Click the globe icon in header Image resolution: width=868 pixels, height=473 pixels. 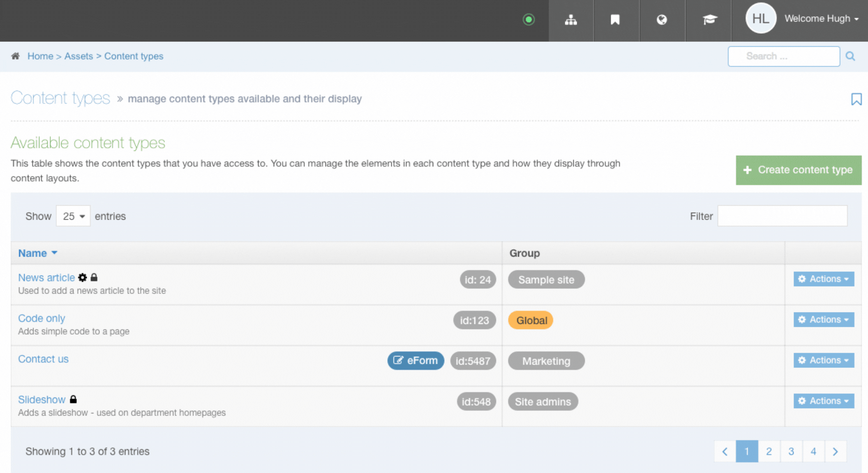pyautogui.click(x=662, y=20)
